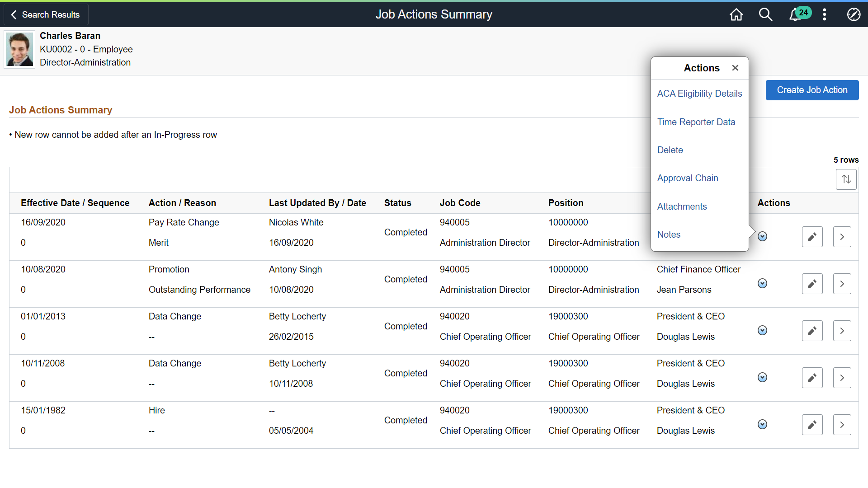The image size is (868, 488).
Task: Go back to Search Results
Action: pyautogui.click(x=46, y=14)
